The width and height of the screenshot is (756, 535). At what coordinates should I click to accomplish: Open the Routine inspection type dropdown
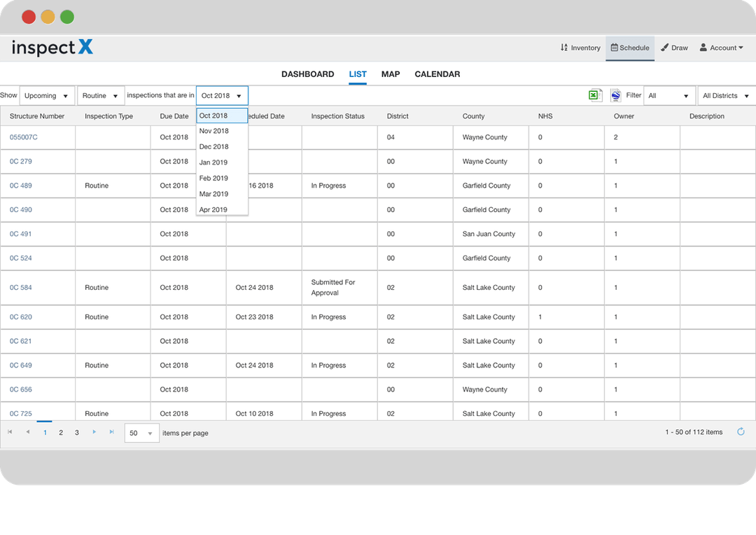(100, 95)
